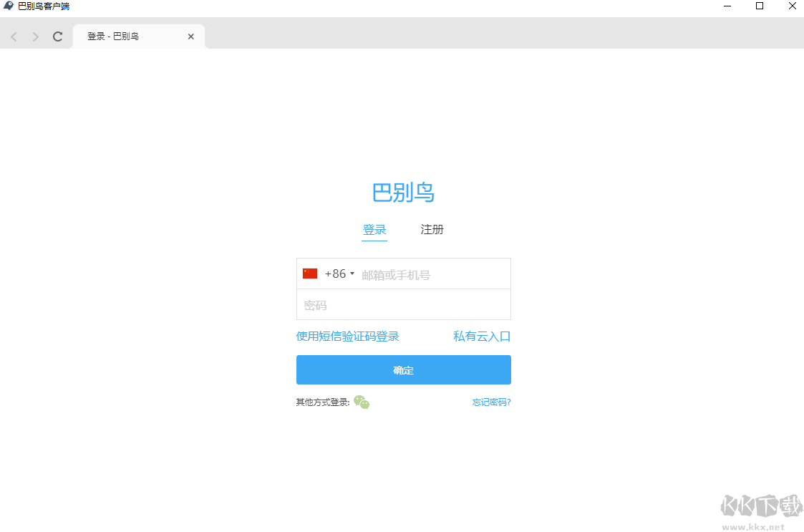Switch to the 注册 registration tab
Viewport: 804px width, 532px height.
coord(432,229)
